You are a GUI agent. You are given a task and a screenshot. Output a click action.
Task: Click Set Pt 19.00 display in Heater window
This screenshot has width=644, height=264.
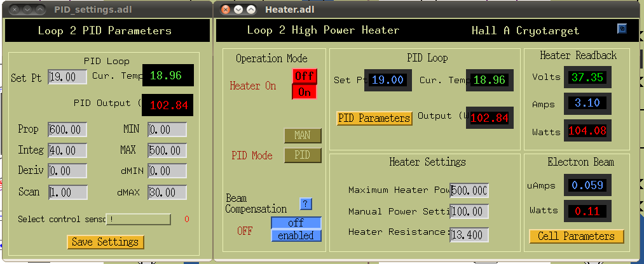click(x=388, y=80)
